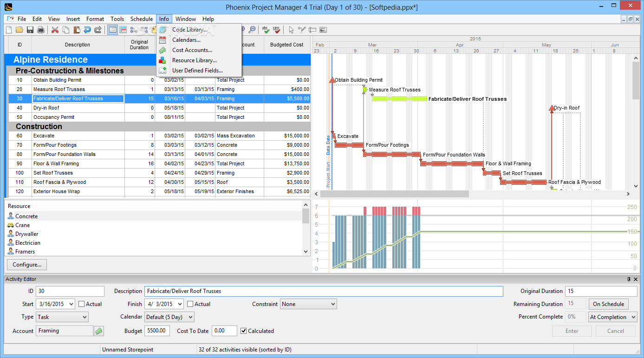The width and height of the screenshot is (644, 358).
Task: Click the link activities icon
Action: [144, 30]
